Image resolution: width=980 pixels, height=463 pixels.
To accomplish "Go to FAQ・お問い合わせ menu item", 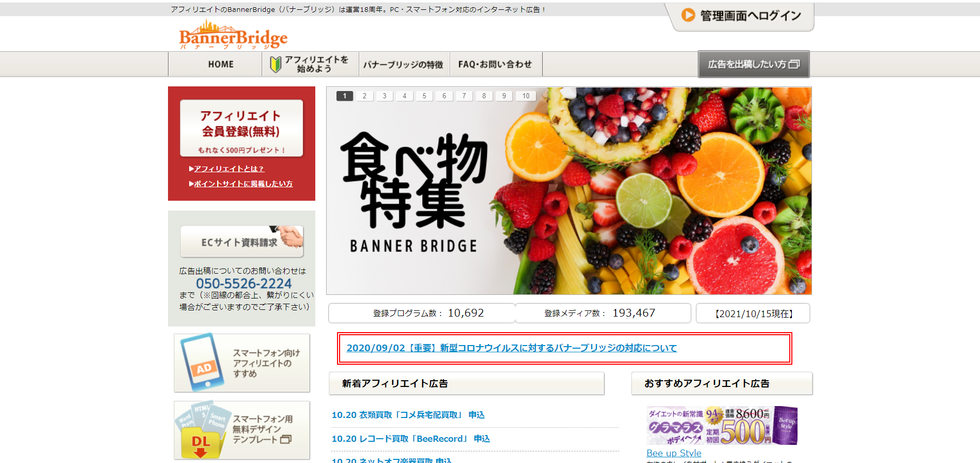I will click(x=495, y=64).
